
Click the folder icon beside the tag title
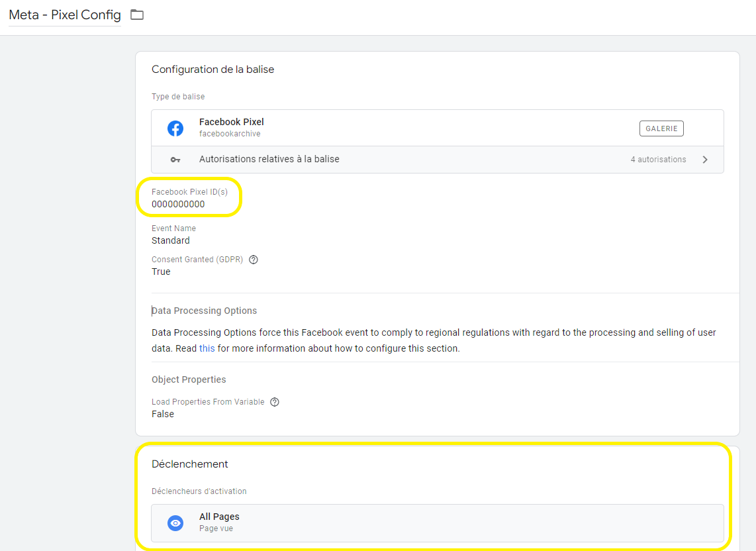coord(137,14)
